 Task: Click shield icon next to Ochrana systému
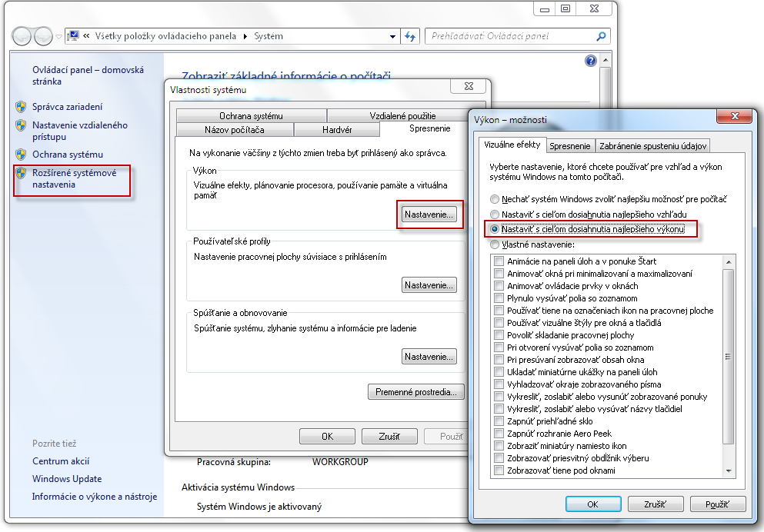coord(21,155)
